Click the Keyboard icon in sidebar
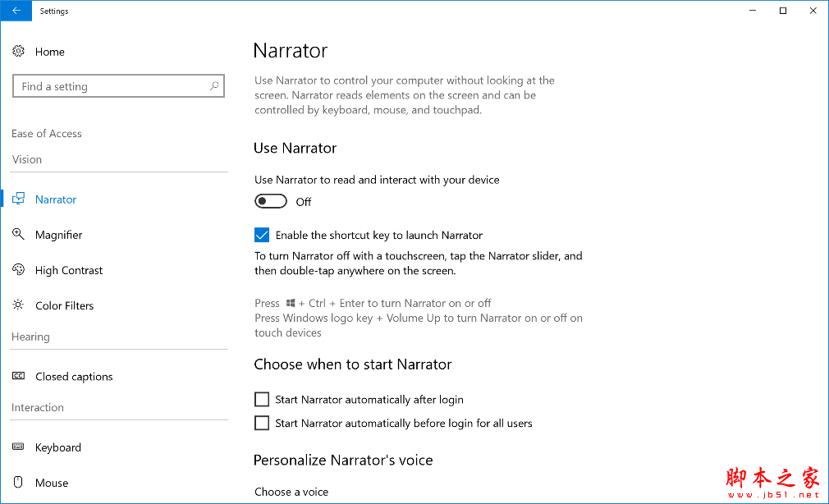 click(18, 447)
